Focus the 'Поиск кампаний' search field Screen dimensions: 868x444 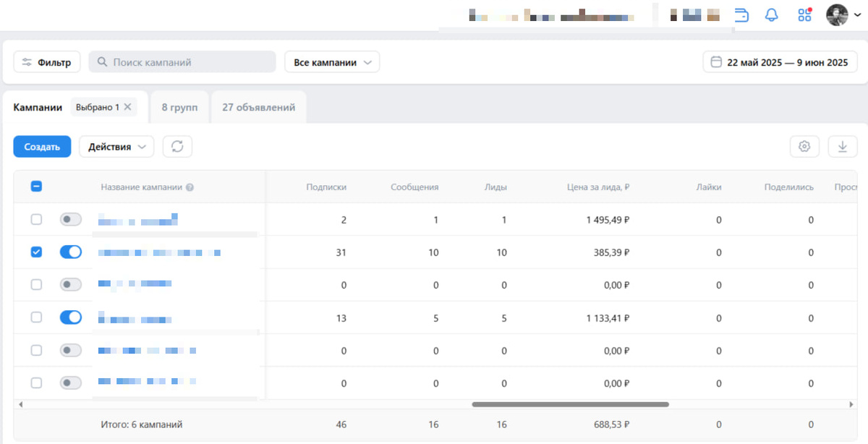pos(182,62)
